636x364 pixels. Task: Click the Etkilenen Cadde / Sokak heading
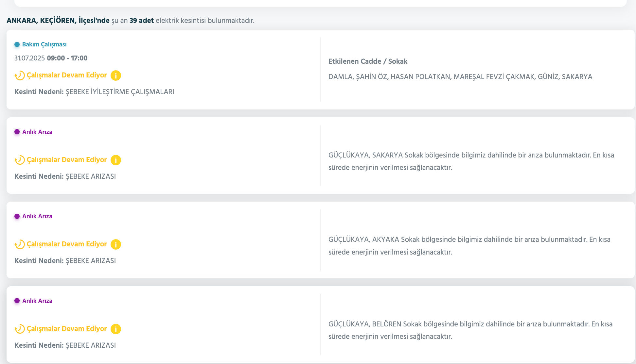(x=368, y=61)
